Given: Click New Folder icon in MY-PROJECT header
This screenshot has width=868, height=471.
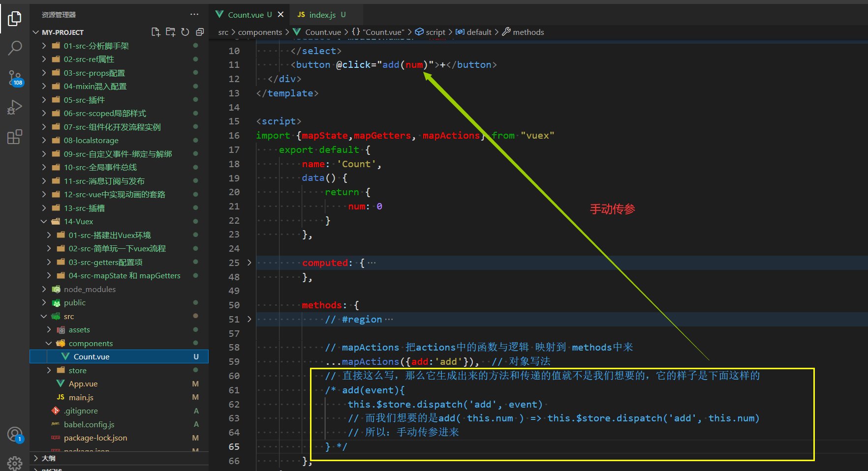Looking at the screenshot, I should click(x=170, y=32).
